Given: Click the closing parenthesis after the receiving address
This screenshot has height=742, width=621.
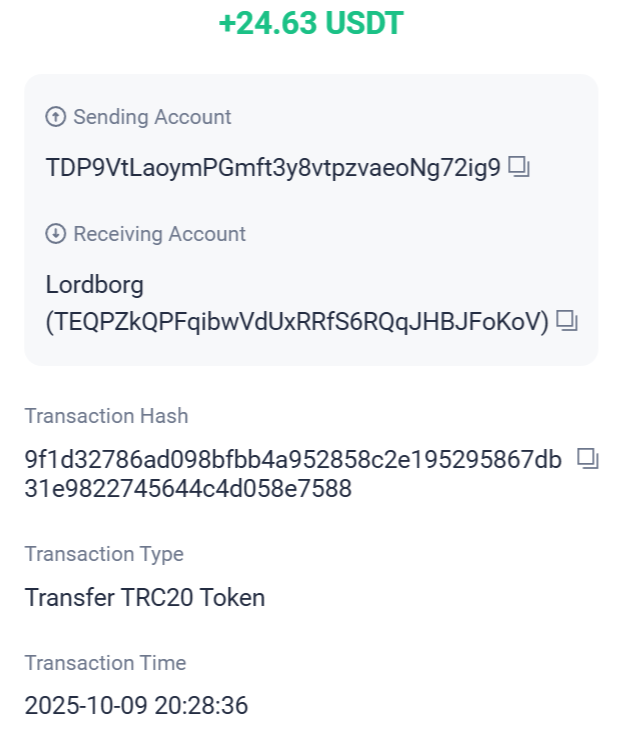Looking at the screenshot, I should [545, 322].
